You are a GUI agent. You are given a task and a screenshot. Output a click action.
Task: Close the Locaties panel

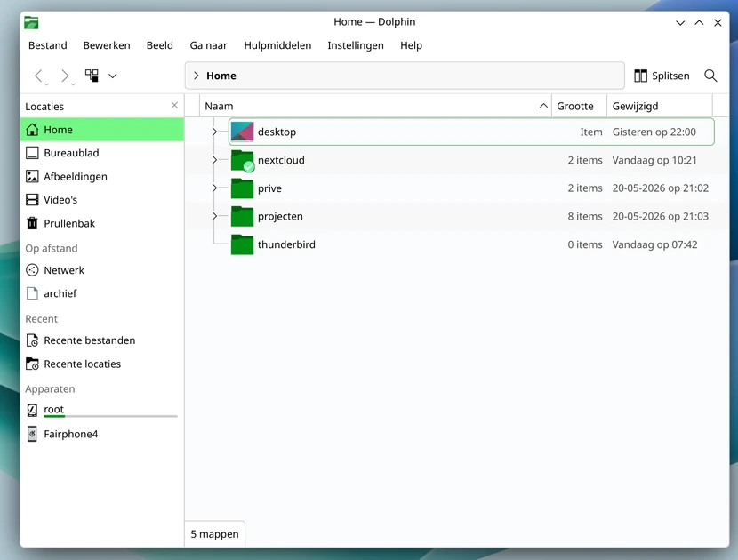pyautogui.click(x=174, y=105)
